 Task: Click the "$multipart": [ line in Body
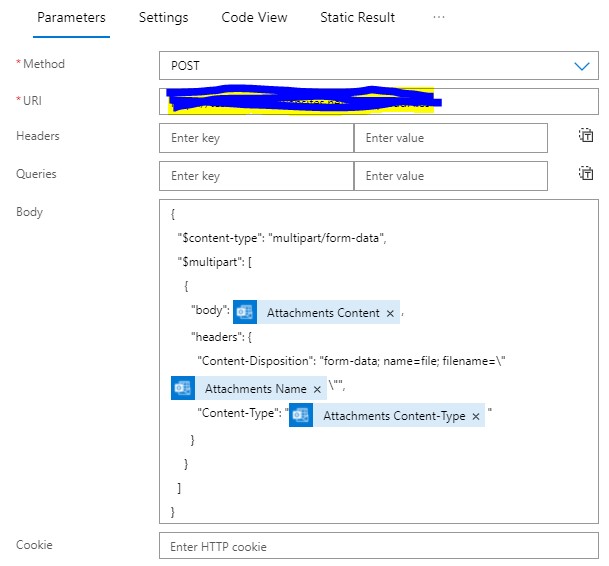point(214,262)
